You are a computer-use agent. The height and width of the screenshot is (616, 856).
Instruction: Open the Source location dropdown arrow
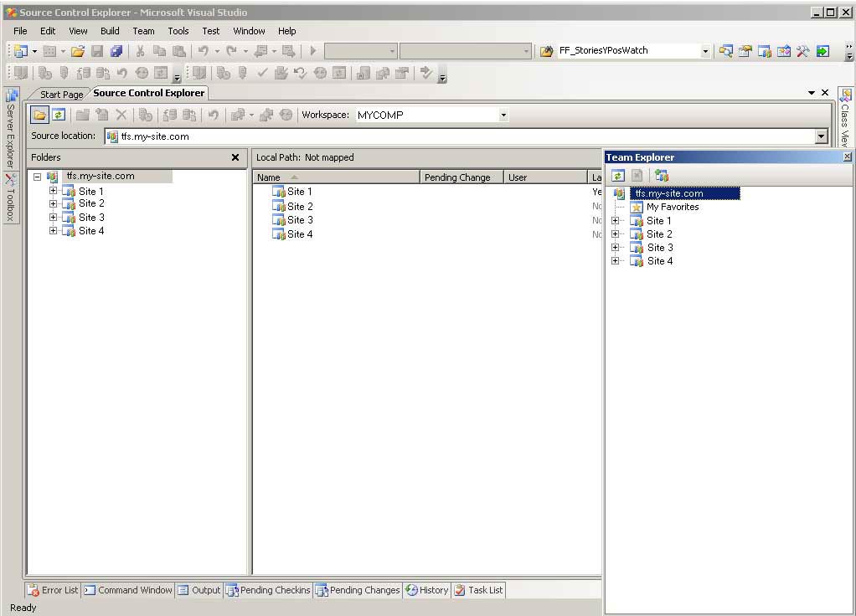[821, 136]
